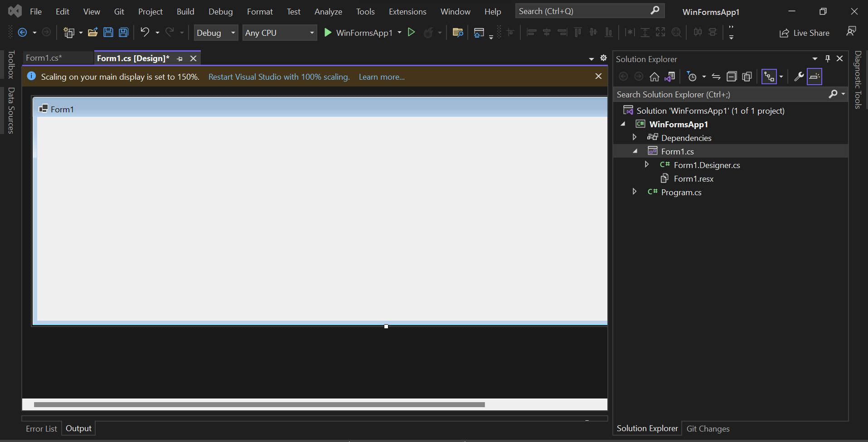The height and width of the screenshot is (442, 868).
Task: Open the New Project dropdown arrow
Action: click(81, 33)
